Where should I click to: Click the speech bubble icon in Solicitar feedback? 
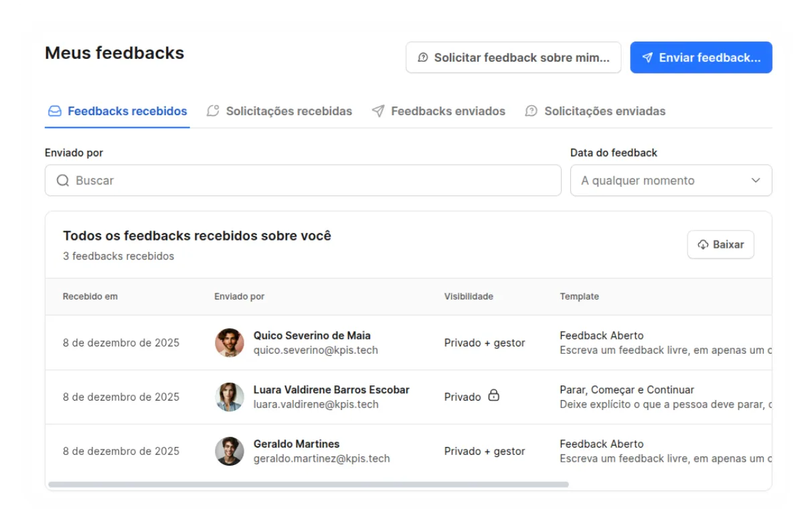423,58
